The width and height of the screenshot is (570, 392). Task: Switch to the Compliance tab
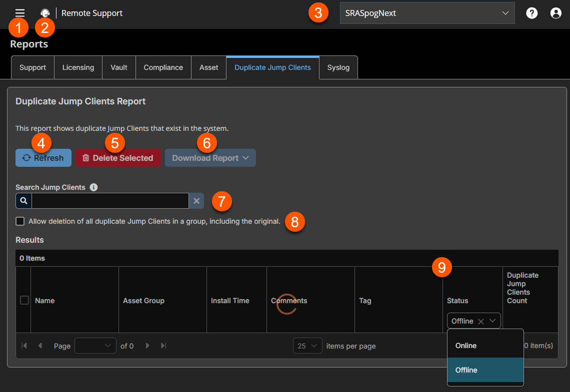click(163, 67)
